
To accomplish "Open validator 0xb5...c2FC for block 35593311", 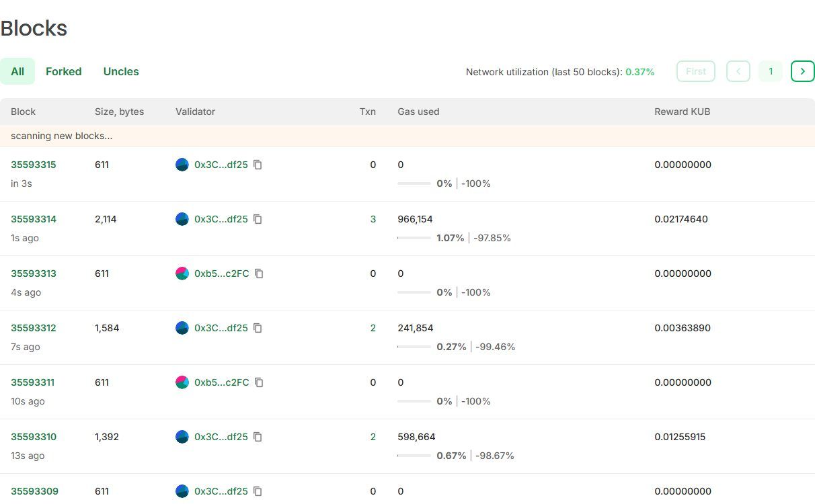I will (x=222, y=382).
